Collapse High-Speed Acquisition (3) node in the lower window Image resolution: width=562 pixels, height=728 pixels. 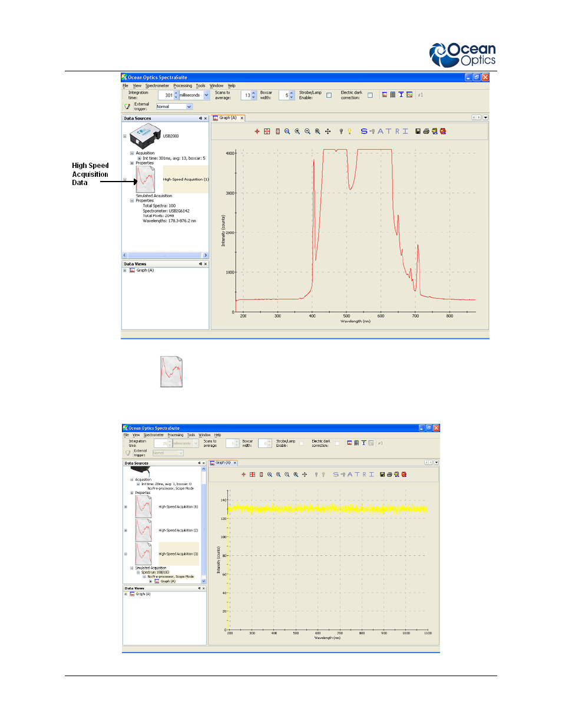(125, 554)
